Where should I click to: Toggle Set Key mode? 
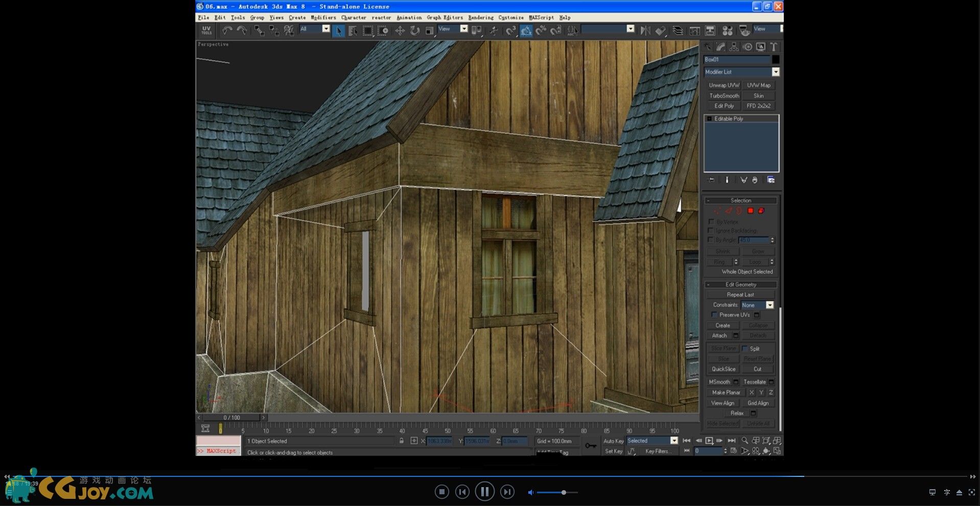click(613, 451)
